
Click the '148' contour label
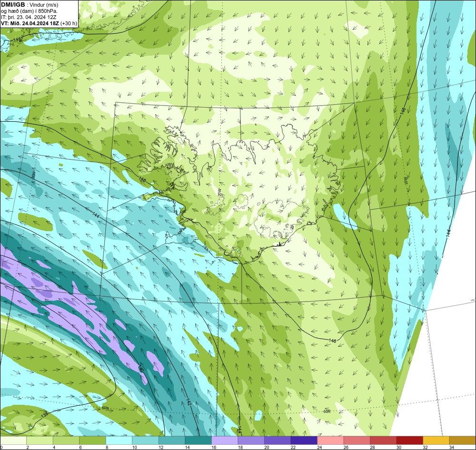[18, 39]
